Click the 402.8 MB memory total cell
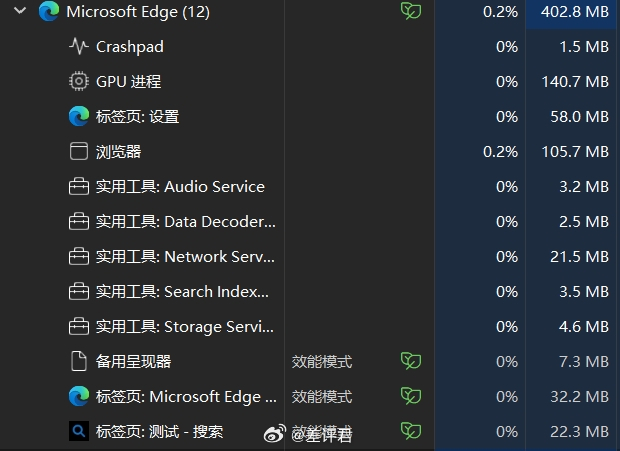Image resolution: width=620 pixels, height=451 pixels. click(x=571, y=11)
